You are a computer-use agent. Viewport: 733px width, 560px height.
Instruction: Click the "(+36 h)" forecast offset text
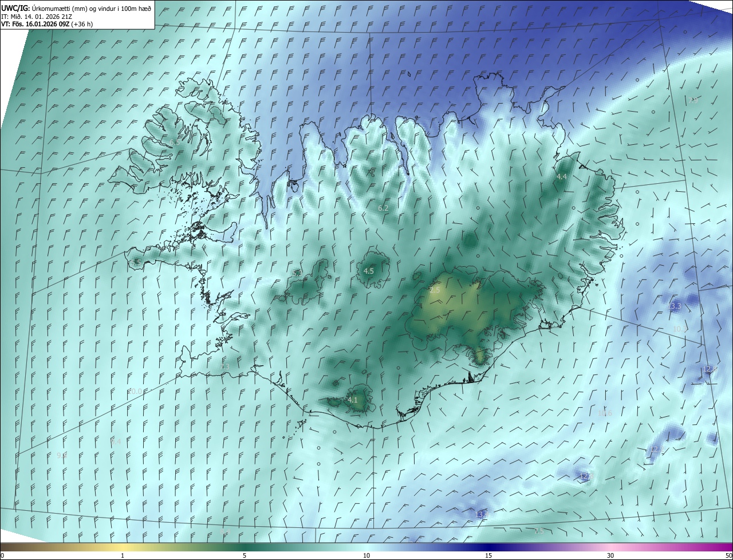[x=82, y=24]
